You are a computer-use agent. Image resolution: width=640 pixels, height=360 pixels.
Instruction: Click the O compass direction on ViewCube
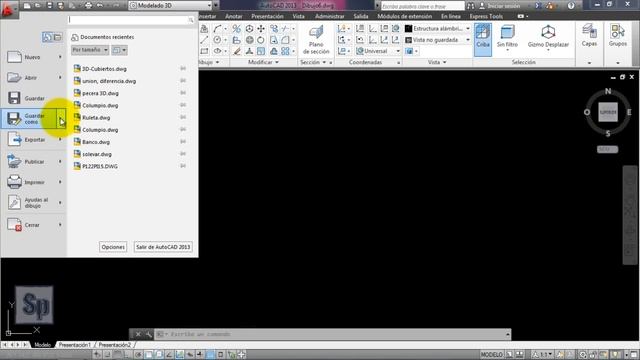(587, 112)
